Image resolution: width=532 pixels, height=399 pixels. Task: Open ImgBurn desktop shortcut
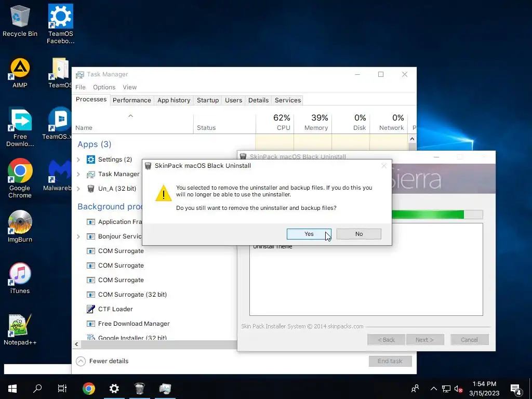20,227
